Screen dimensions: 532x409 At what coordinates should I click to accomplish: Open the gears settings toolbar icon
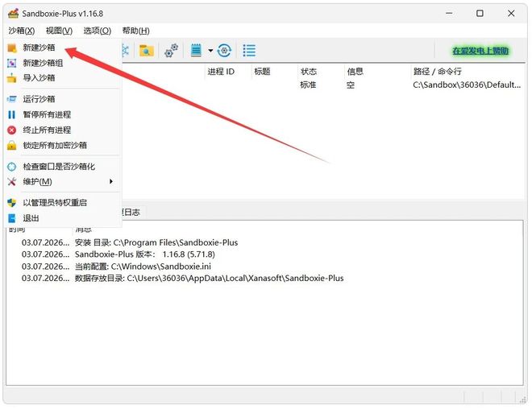[171, 51]
